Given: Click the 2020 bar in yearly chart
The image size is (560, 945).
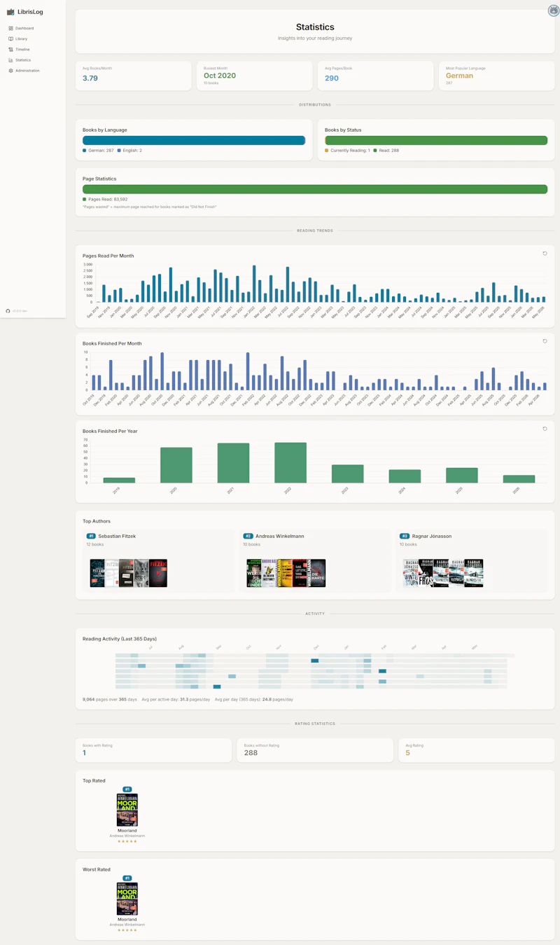Looking at the screenshot, I should pos(176,465).
